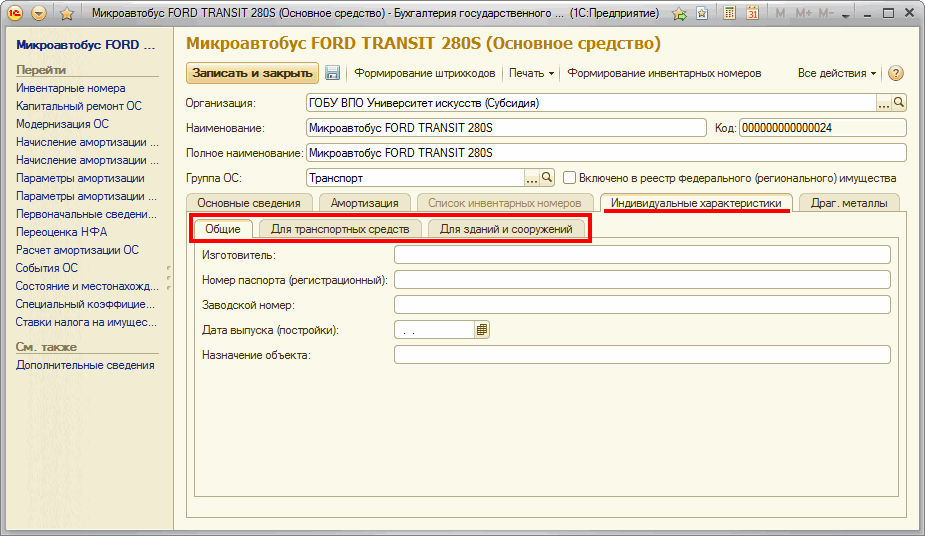Open the calculator icon in title bar

[730, 13]
